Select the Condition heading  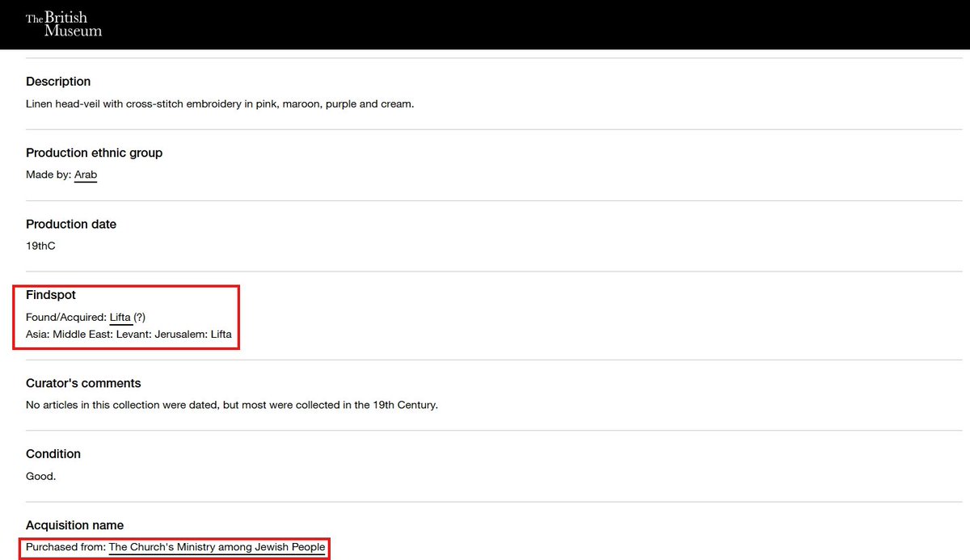point(53,454)
